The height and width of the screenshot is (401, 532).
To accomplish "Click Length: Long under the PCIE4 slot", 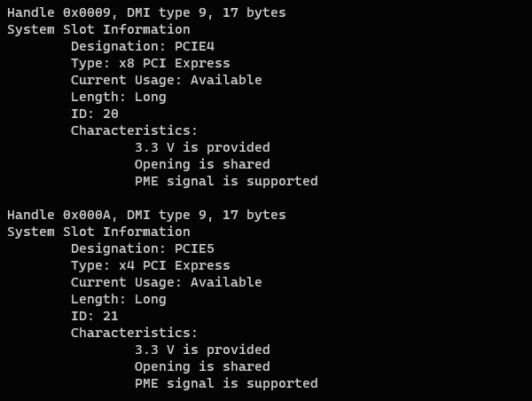I will [x=118, y=97].
